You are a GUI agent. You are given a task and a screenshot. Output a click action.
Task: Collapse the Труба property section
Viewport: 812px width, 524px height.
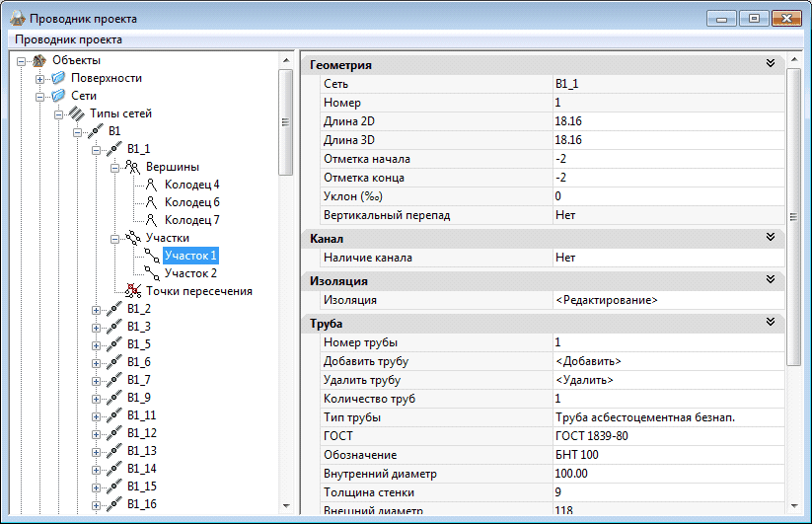(x=771, y=322)
